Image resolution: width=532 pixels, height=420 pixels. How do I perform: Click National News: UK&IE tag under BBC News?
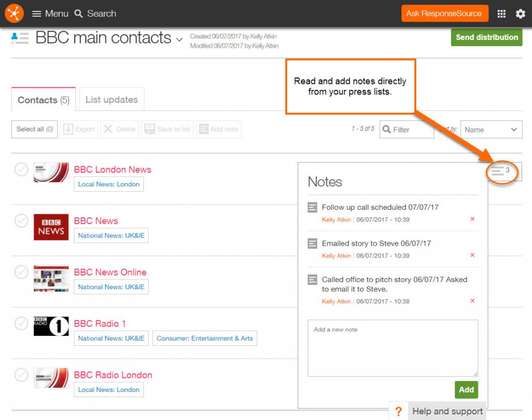(111, 236)
